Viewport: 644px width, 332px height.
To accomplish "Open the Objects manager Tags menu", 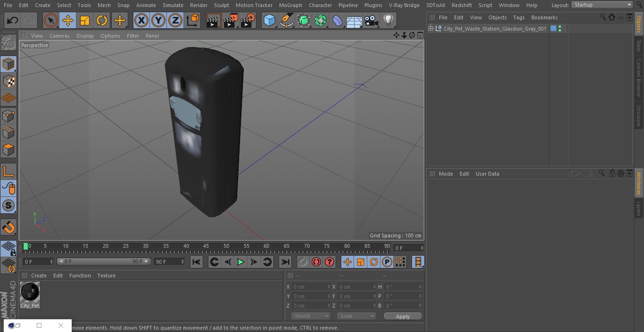I will 519,17.
